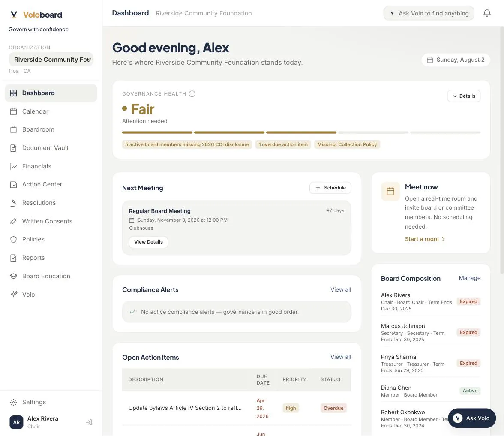Click the missing COI disclosure tag
This screenshot has width=504, height=436.
[x=187, y=145]
